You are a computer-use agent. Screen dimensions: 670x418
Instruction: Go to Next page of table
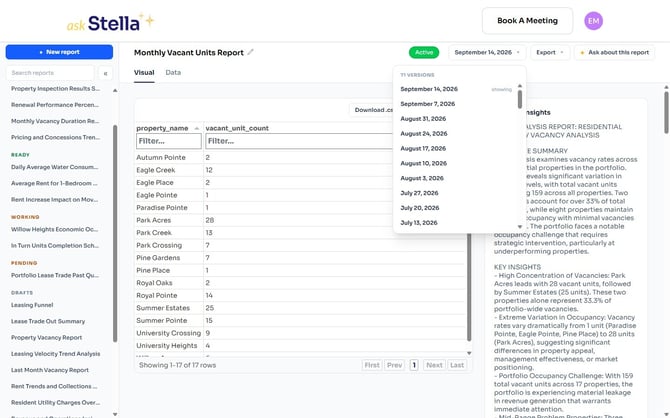(434, 365)
